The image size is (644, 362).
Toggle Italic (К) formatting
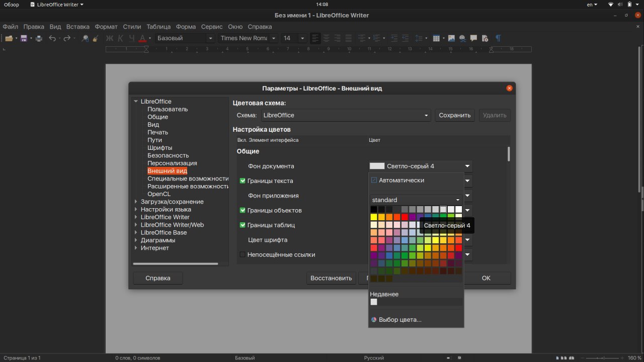(x=121, y=38)
